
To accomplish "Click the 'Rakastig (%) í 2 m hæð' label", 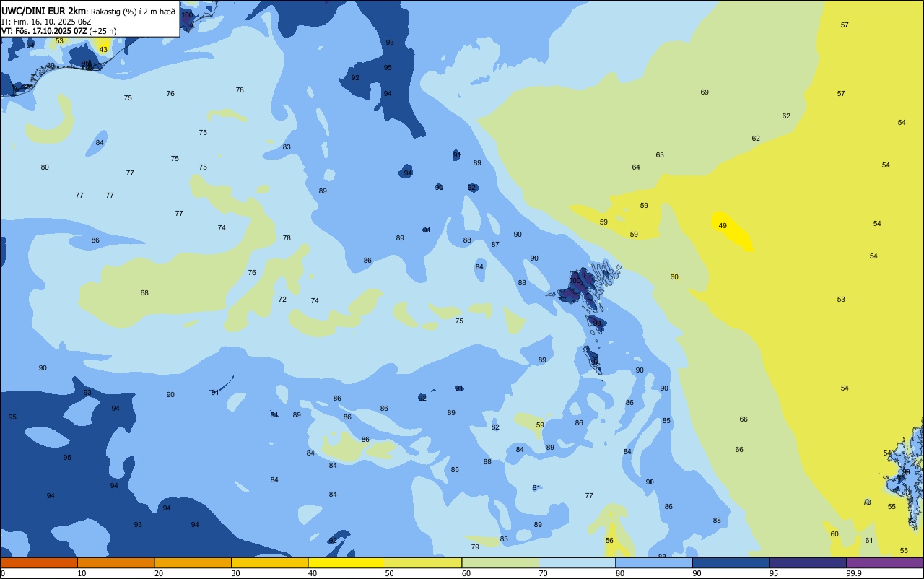I will point(133,12).
